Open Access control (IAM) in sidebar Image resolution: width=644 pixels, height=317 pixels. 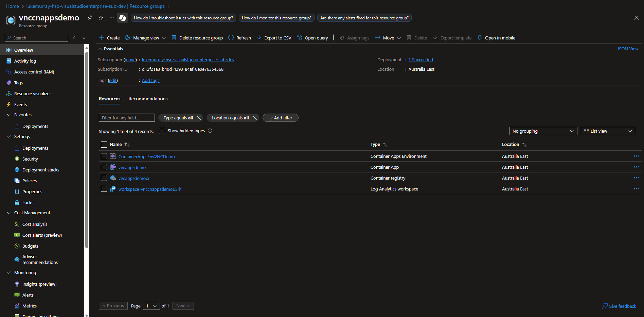[x=34, y=72]
